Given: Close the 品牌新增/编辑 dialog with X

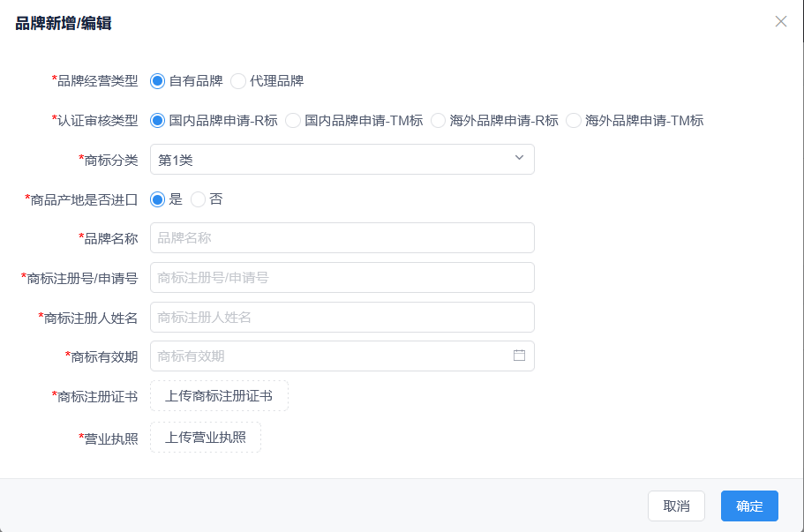Looking at the screenshot, I should pos(780,21).
